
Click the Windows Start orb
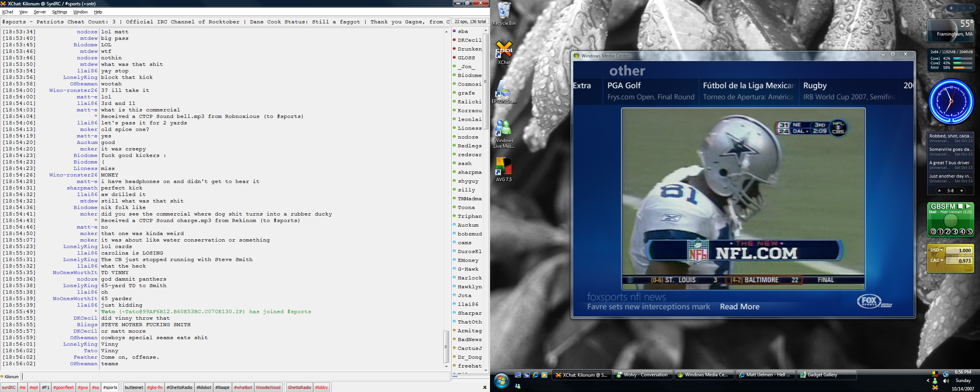click(x=501, y=381)
